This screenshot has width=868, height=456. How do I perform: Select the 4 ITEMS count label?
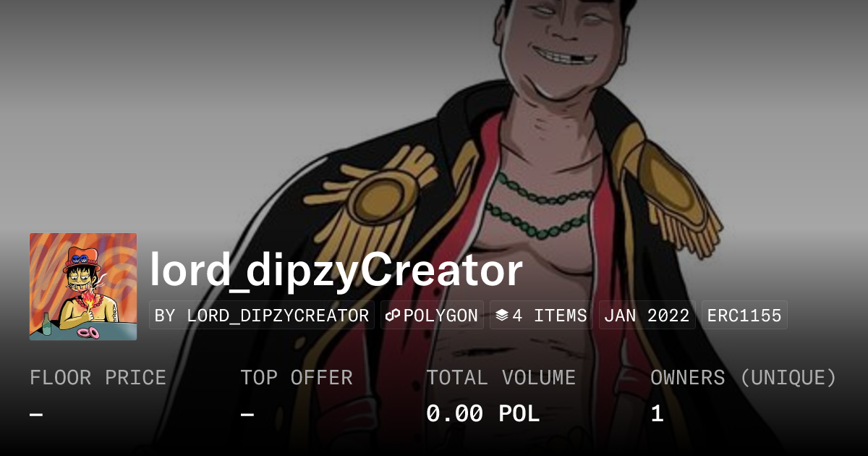(x=550, y=316)
